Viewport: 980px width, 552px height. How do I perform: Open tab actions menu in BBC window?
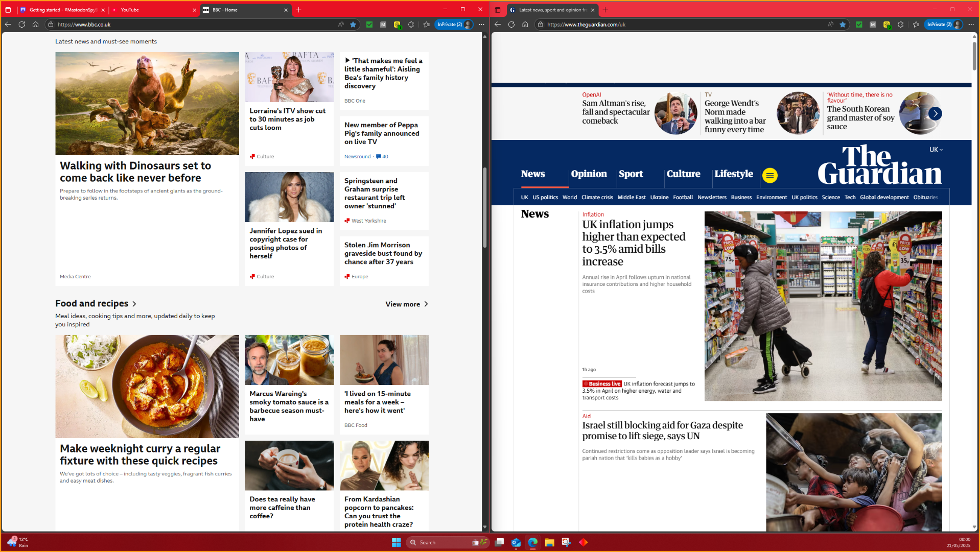pyautogui.click(x=8, y=10)
